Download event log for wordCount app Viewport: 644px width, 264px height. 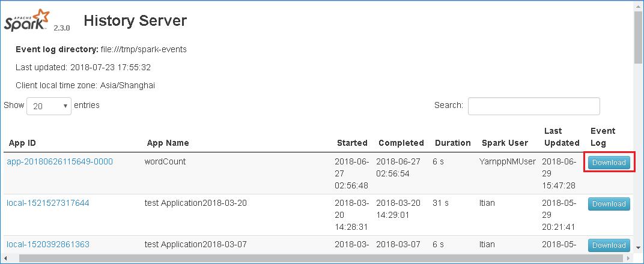pyautogui.click(x=609, y=163)
